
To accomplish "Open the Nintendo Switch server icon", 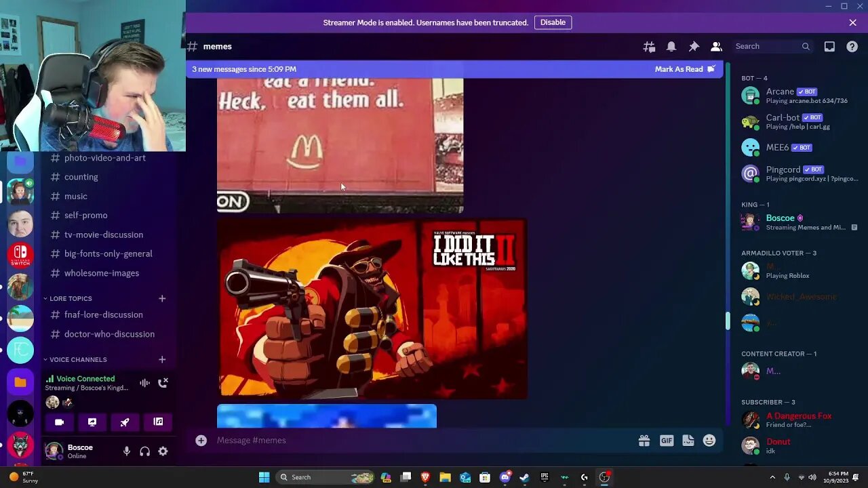I will 20,254.
